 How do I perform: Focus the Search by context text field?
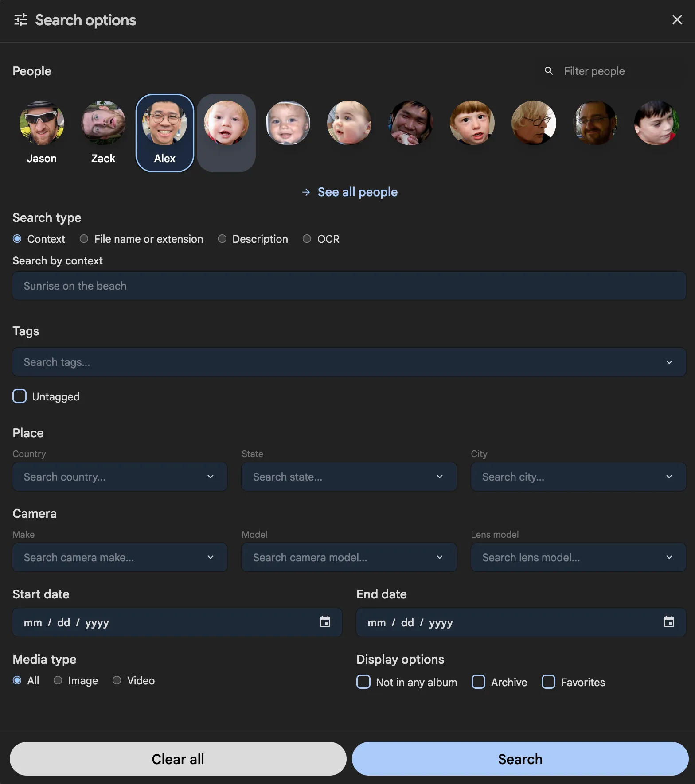tap(349, 286)
